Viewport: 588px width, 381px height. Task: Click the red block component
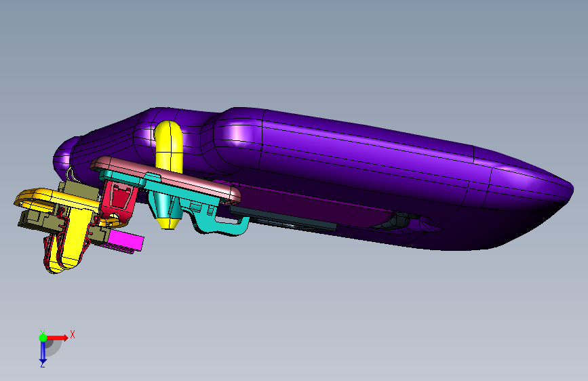pyautogui.click(x=118, y=201)
